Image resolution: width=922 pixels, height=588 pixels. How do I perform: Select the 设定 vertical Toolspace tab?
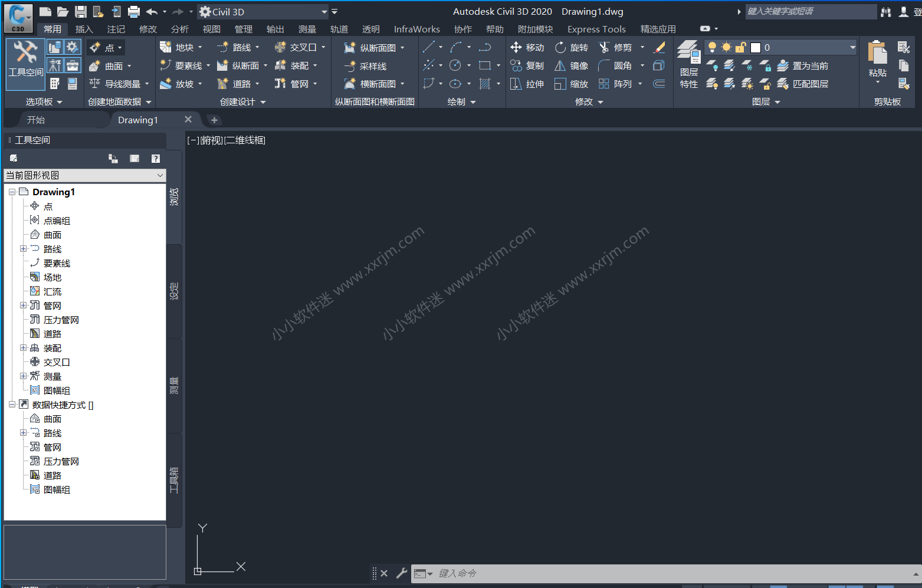coord(174,291)
